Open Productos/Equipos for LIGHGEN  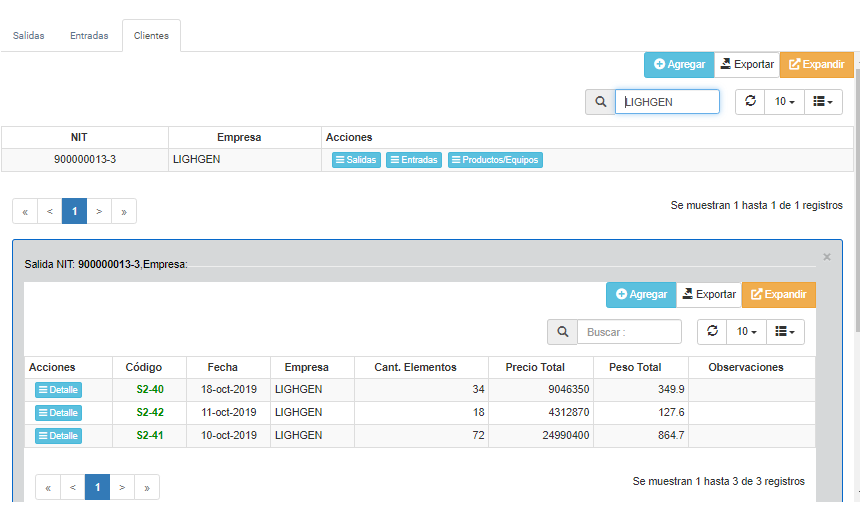495,160
